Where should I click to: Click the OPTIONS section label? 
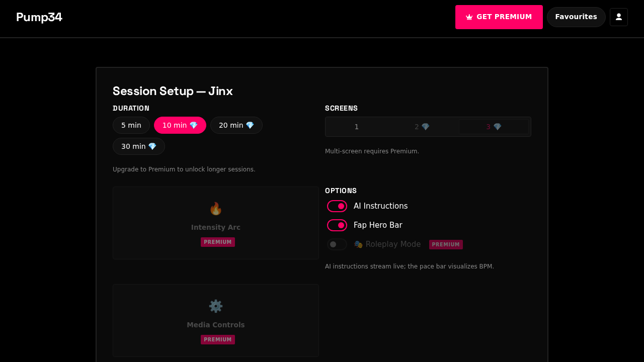[x=341, y=191]
